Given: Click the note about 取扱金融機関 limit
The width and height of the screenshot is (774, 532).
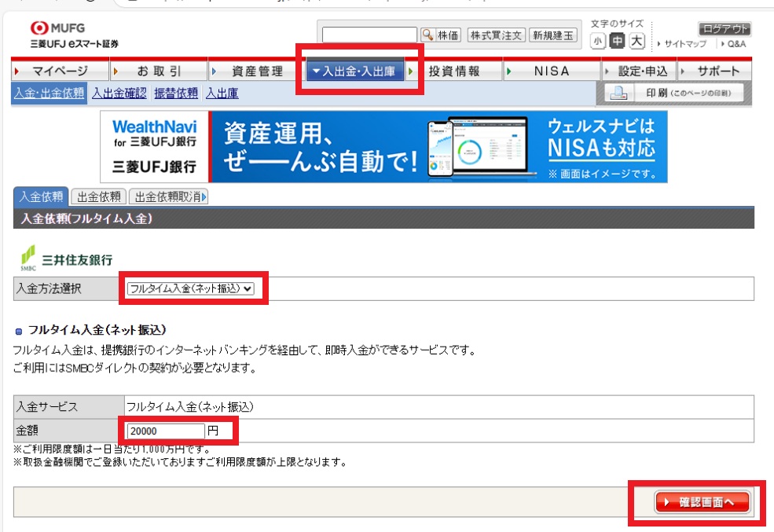Looking at the screenshot, I should [181, 462].
